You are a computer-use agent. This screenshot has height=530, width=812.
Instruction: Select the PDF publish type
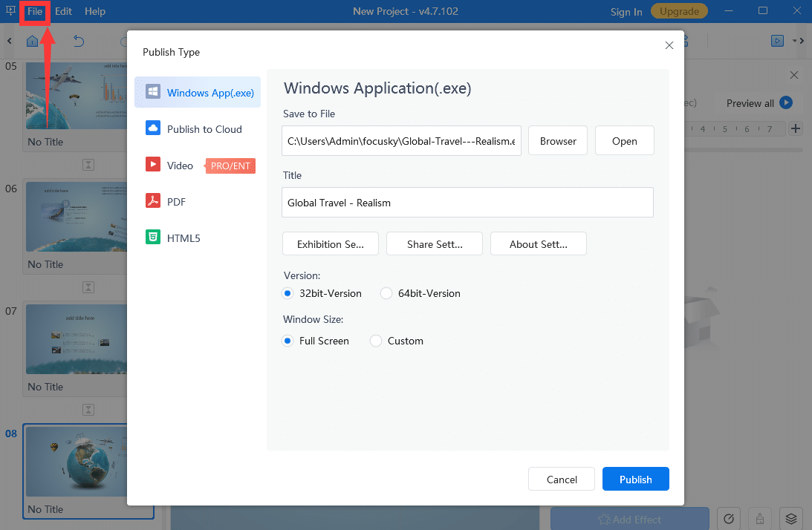[176, 202]
